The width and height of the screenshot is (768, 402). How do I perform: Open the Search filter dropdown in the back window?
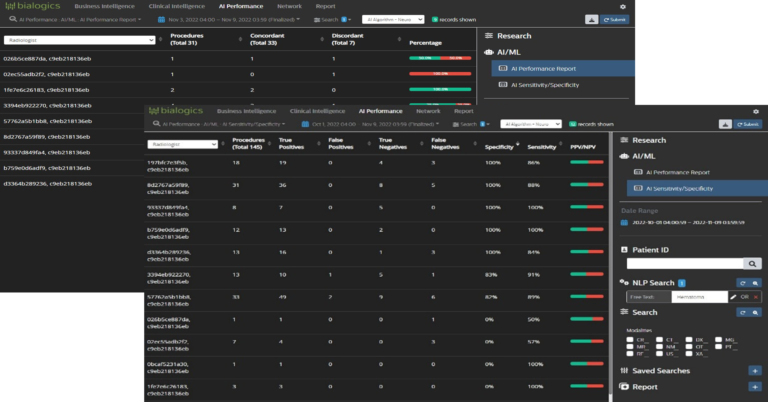pos(333,20)
